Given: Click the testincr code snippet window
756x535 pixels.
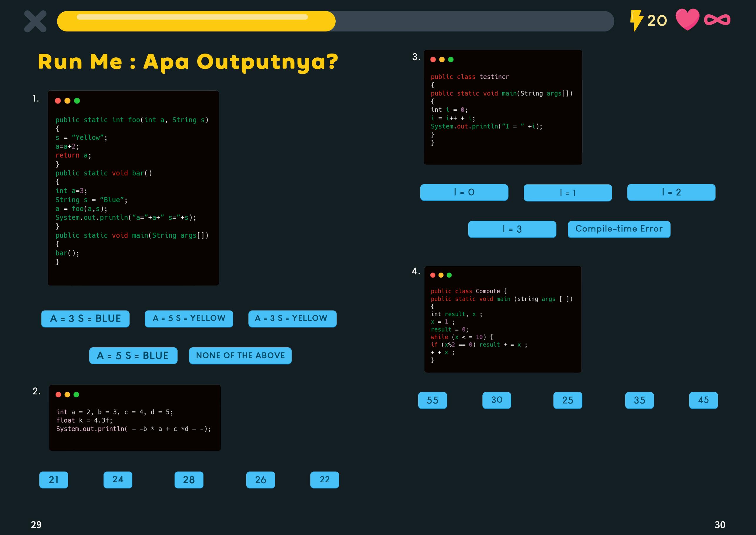Looking at the screenshot, I should (503, 107).
